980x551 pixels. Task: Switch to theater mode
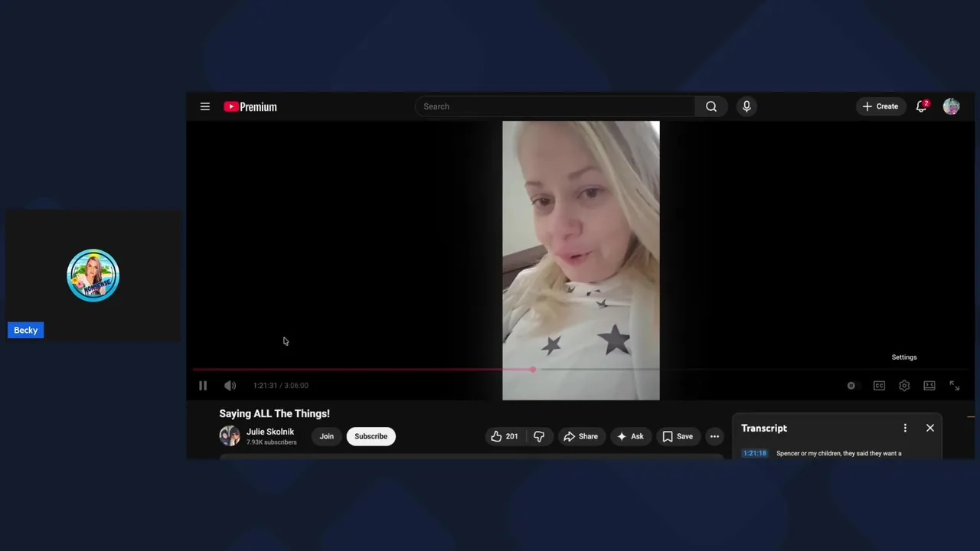(x=929, y=386)
